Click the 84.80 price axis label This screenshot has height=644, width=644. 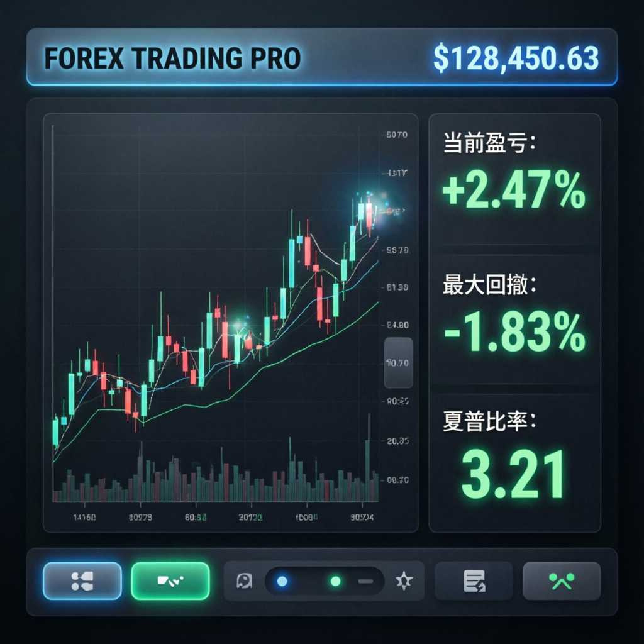[x=397, y=325]
